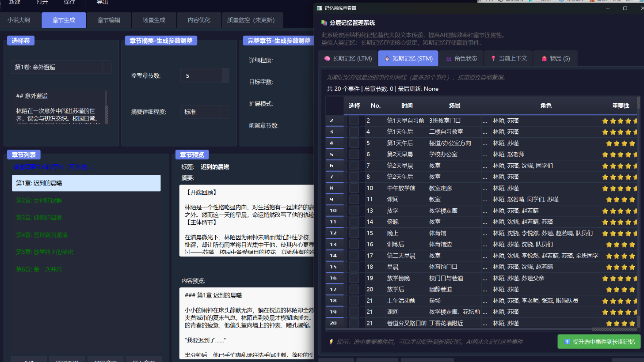The width and height of the screenshot is (644, 362).
Task: Click 提升选中事件到长期记忆 button
Action: point(599,342)
